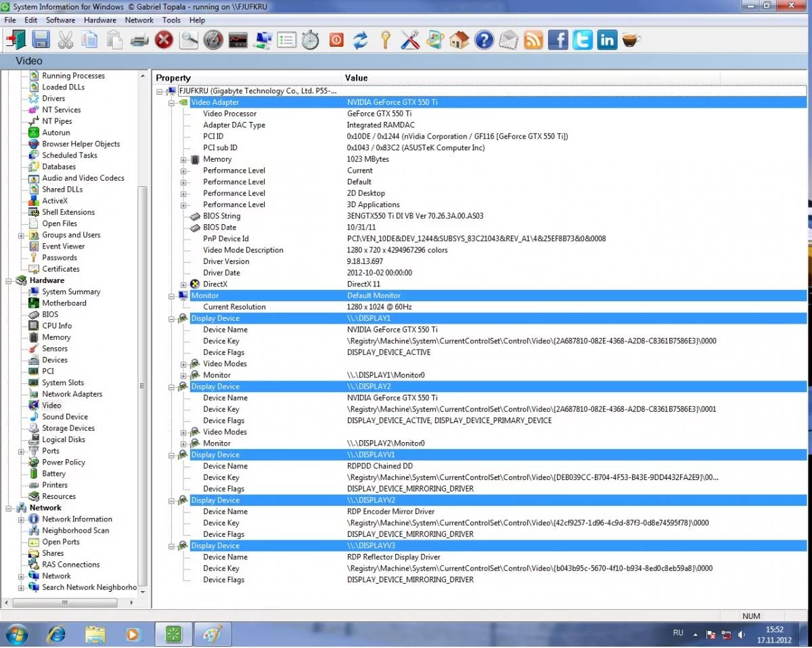
Task: Select CPU Info in the Hardware tree
Action: [x=57, y=326]
